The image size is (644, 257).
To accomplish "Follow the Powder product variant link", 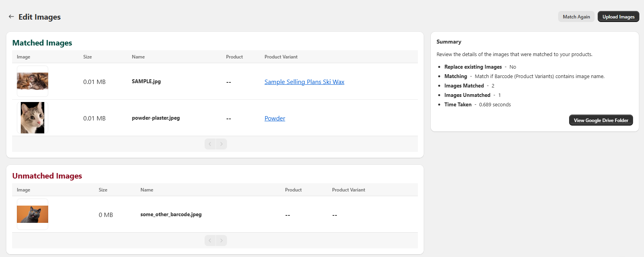I will pyautogui.click(x=275, y=118).
